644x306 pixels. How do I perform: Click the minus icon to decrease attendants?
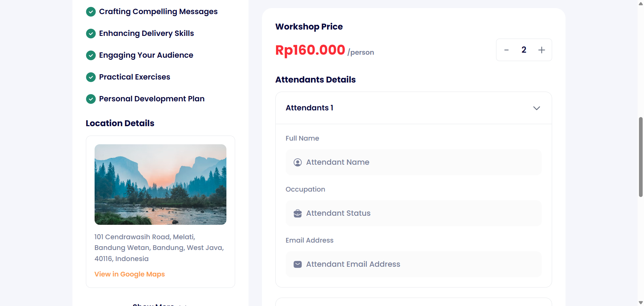(506, 50)
